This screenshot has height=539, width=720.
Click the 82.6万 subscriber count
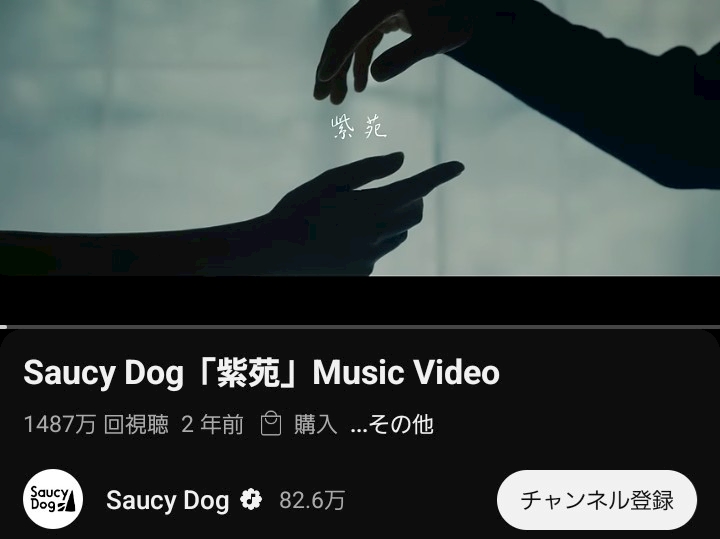(x=312, y=500)
